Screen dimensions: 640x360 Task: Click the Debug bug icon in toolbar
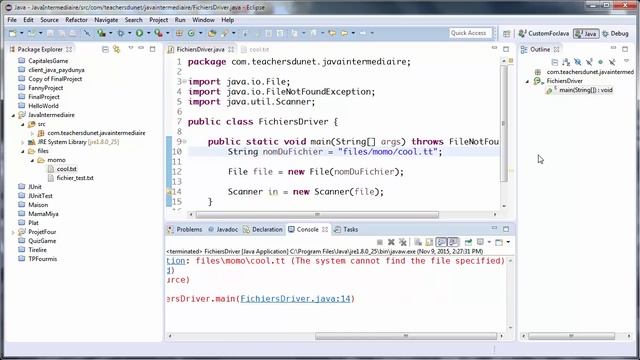(120, 33)
